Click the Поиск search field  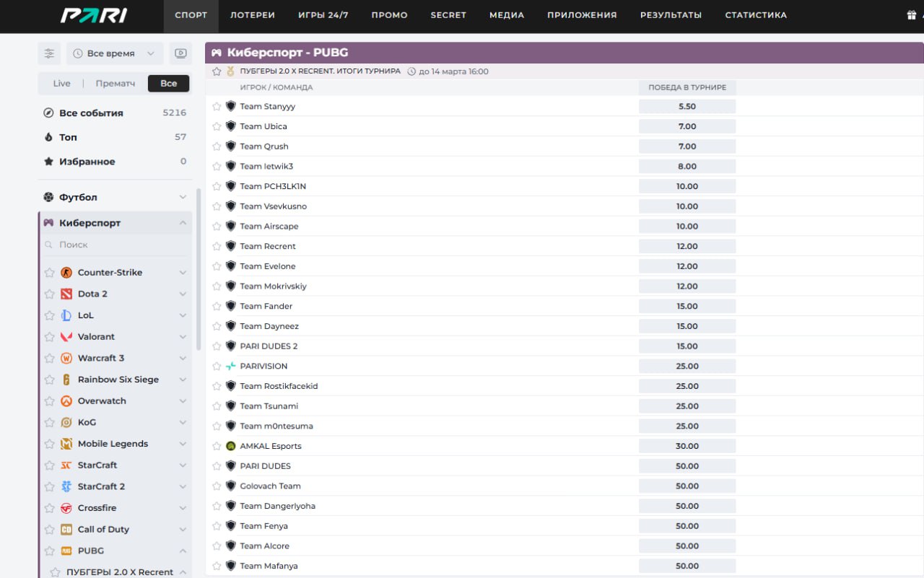[115, 245]
